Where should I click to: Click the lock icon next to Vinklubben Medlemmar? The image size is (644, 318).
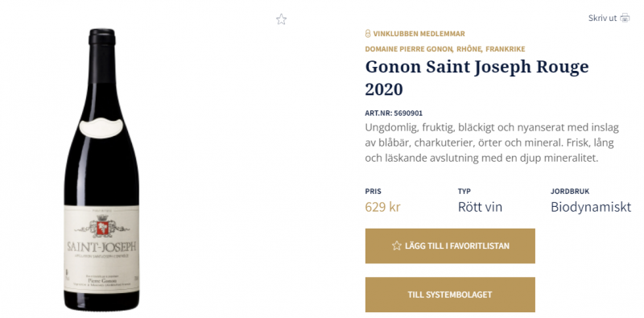368,34
